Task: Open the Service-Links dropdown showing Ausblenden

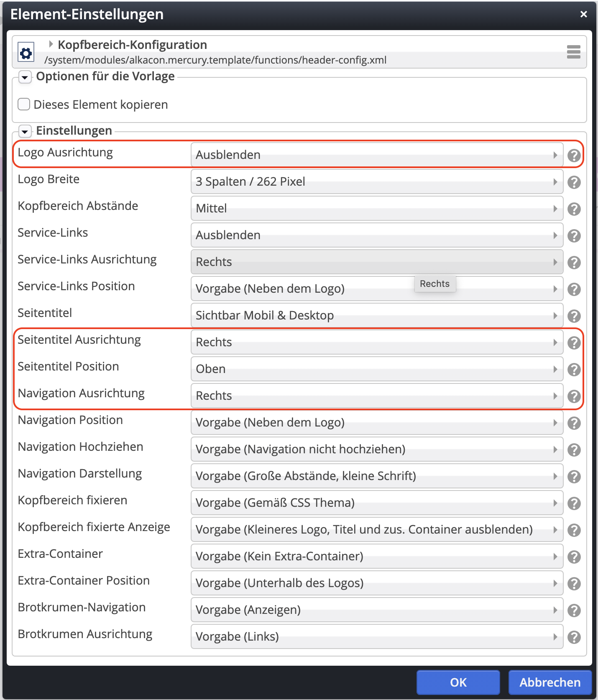Action: point(377,235)
